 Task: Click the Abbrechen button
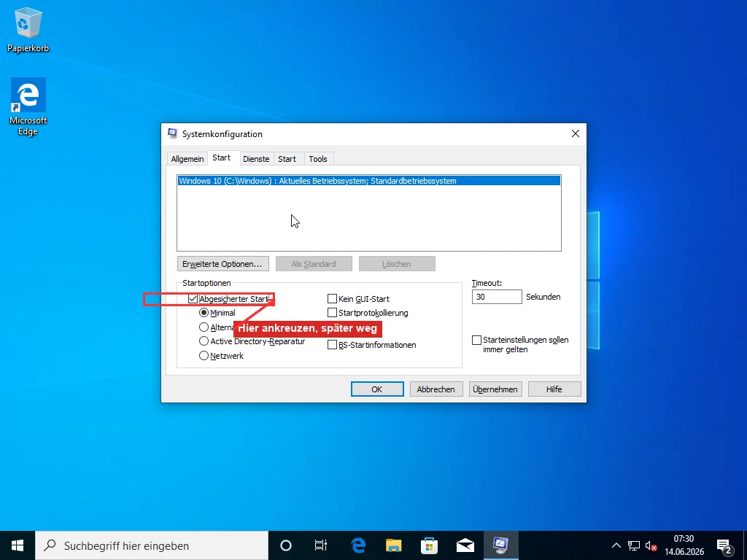point(436,389)
